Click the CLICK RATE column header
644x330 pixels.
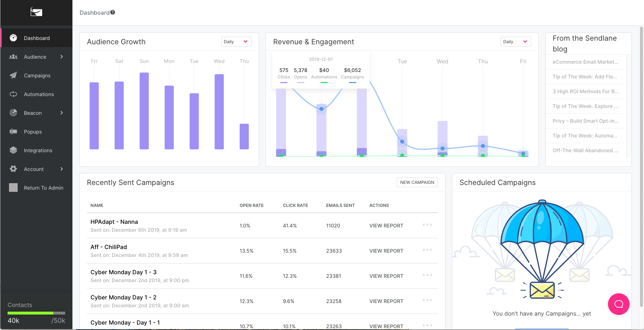(x=295, y=205)
